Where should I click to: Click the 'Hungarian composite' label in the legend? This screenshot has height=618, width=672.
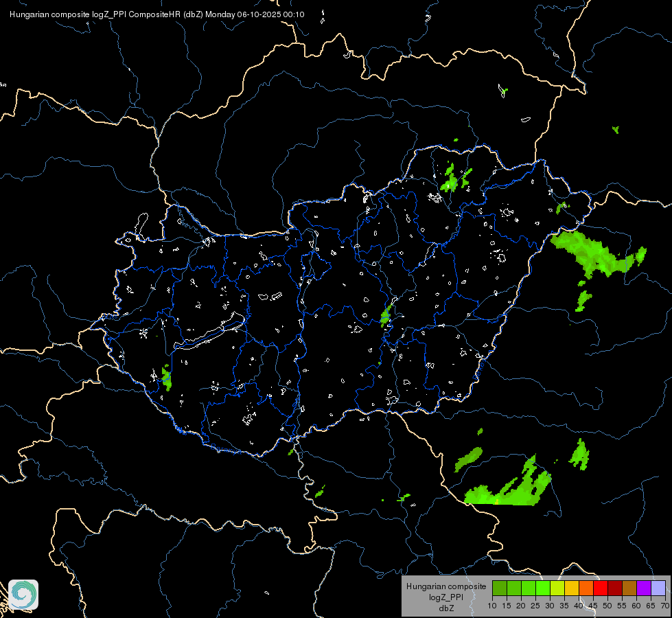click(x=446, y=586)
